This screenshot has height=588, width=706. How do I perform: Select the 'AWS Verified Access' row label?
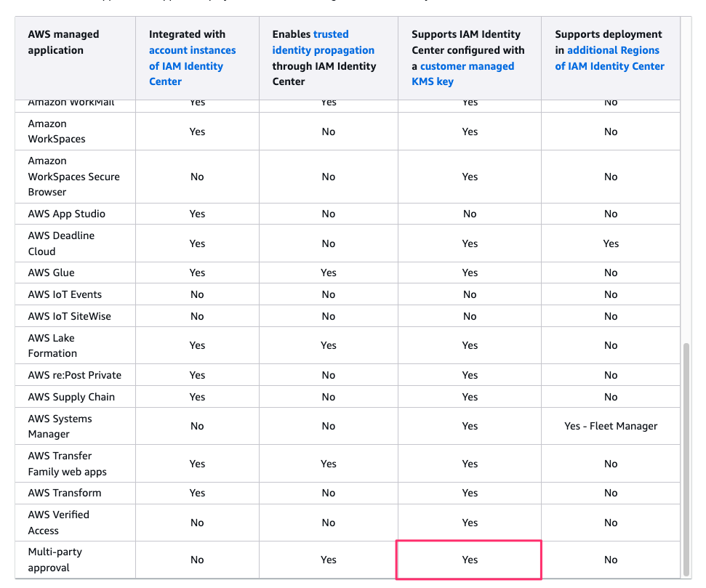click(59, 523)
